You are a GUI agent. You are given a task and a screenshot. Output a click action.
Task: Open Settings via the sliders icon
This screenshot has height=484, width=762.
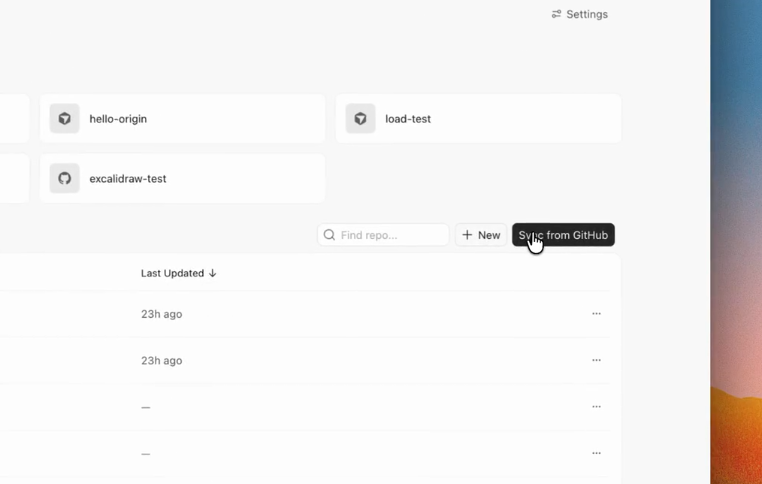pyautogui.click(x=556, y=14)
